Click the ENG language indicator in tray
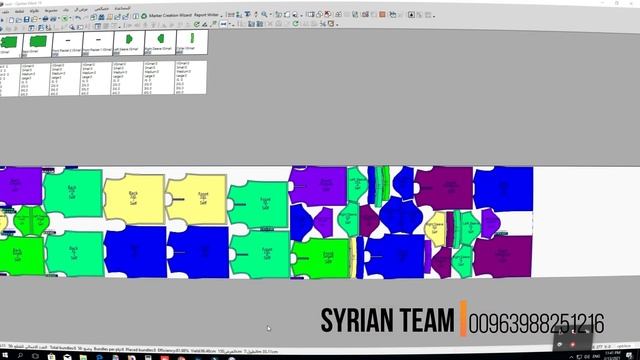640x360 pixels. coord(596,357)
